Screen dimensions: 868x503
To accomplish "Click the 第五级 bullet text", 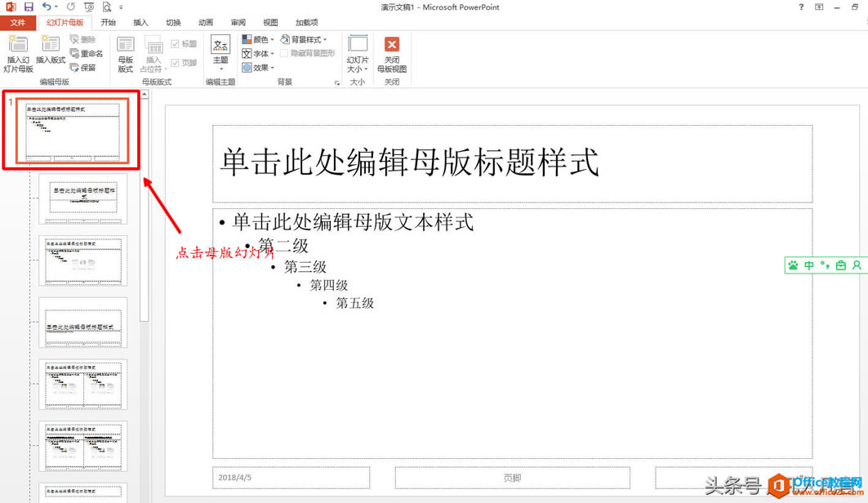I will [x=355, y=303].
